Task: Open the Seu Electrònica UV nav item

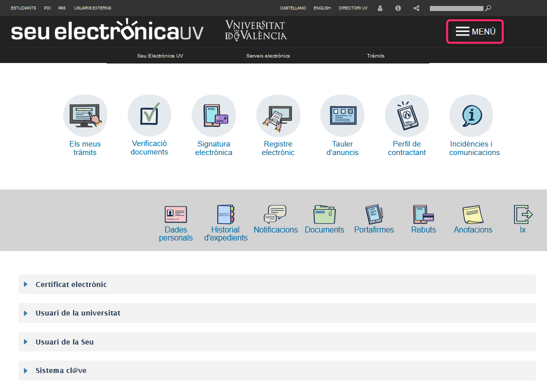Action: click(160, 56)
